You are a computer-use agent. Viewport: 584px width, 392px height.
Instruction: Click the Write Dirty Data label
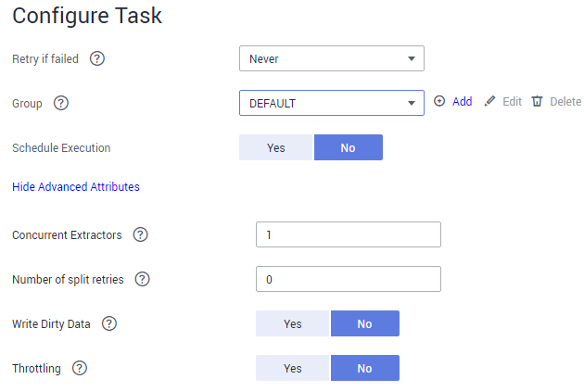click(51, 323)
